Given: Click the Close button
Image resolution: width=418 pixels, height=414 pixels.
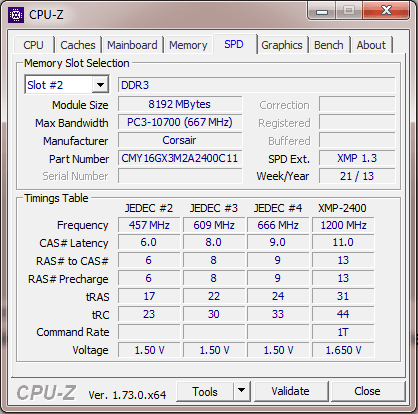Looking at the screenshot, I should (x=367, y=391).
